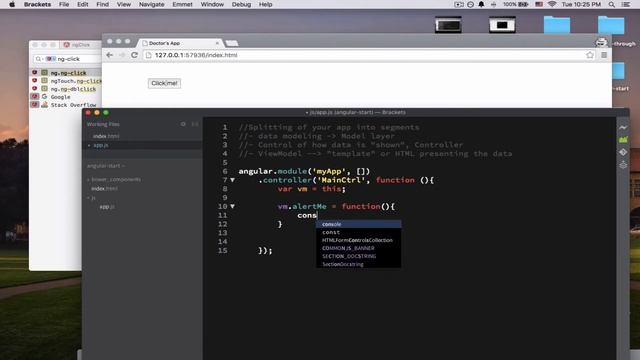Screen dimensions: 640x360
Task: Select 'const' autocomplete suggestion
Action: 358,232
